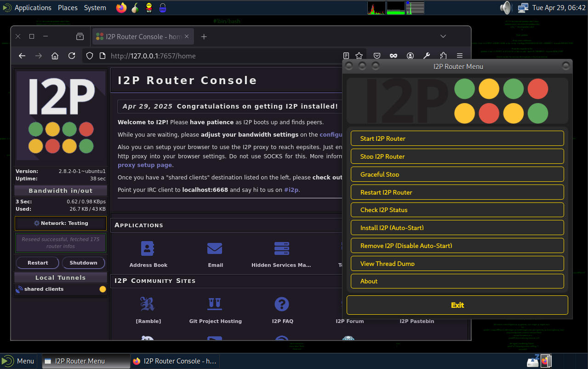Image resolution: width=588 pixels, height=369 pixels.
Task: Open the blue DNS padlock launcher
Action: point(163,8)
